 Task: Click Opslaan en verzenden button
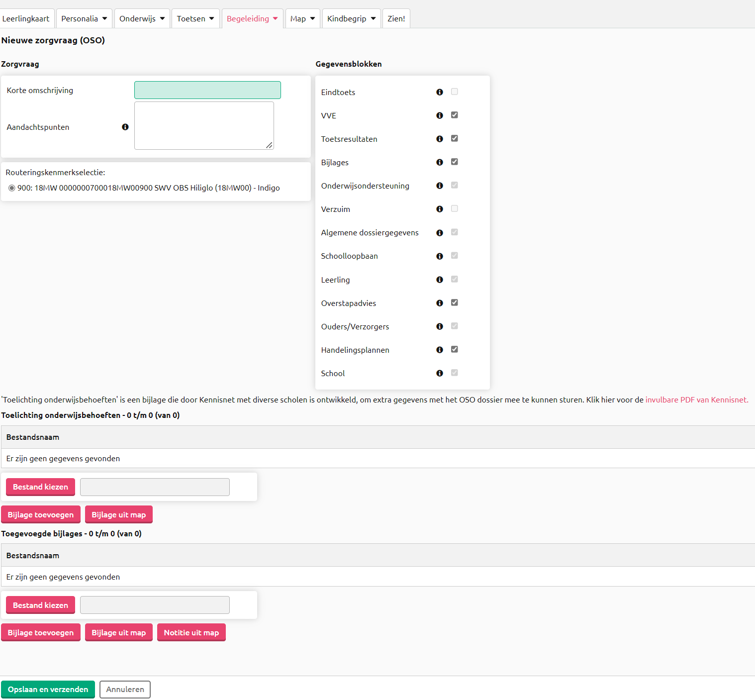48,690
